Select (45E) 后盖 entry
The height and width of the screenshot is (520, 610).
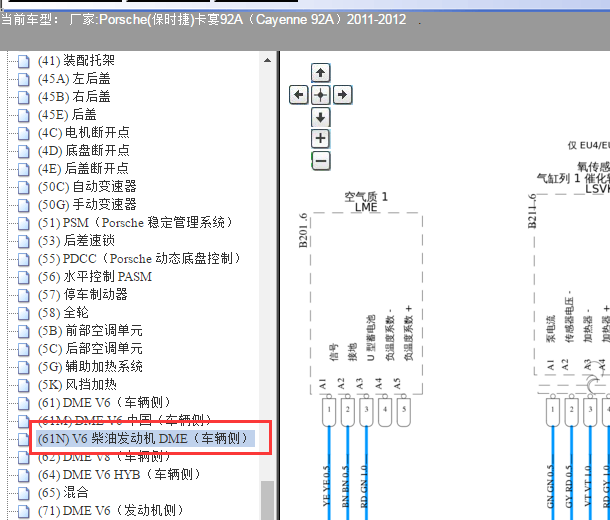pos(67,115)
